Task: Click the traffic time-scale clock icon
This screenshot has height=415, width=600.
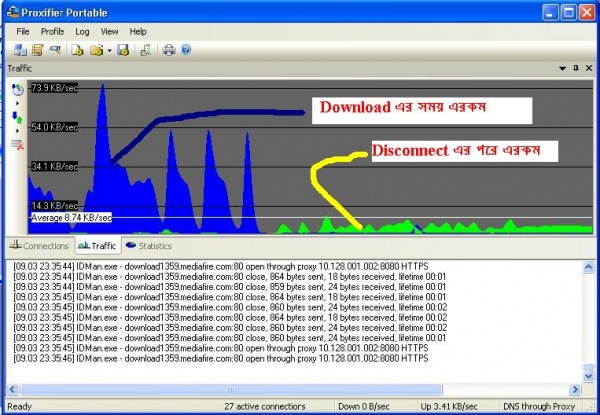Action: click(18, 90)
